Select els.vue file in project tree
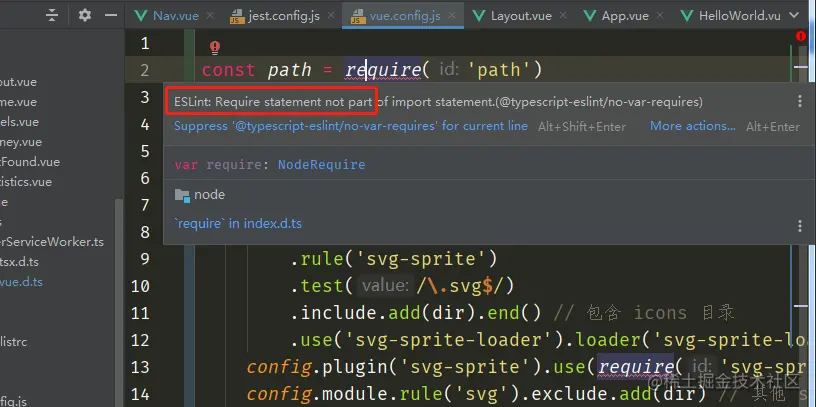This screenshot has height=407, width=816. [20, 122]
